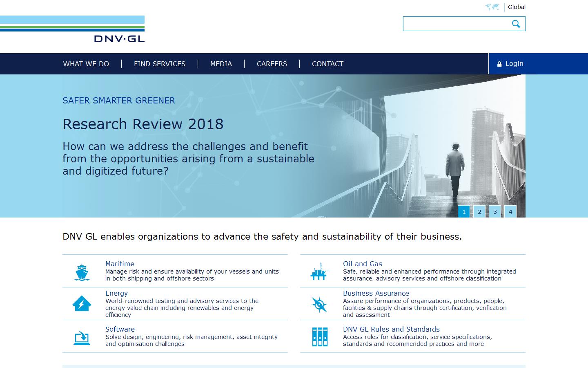Open the DNV GL logo homepage
The height and width of the screenshot is (368, 588).
click(x=119, y=38)
